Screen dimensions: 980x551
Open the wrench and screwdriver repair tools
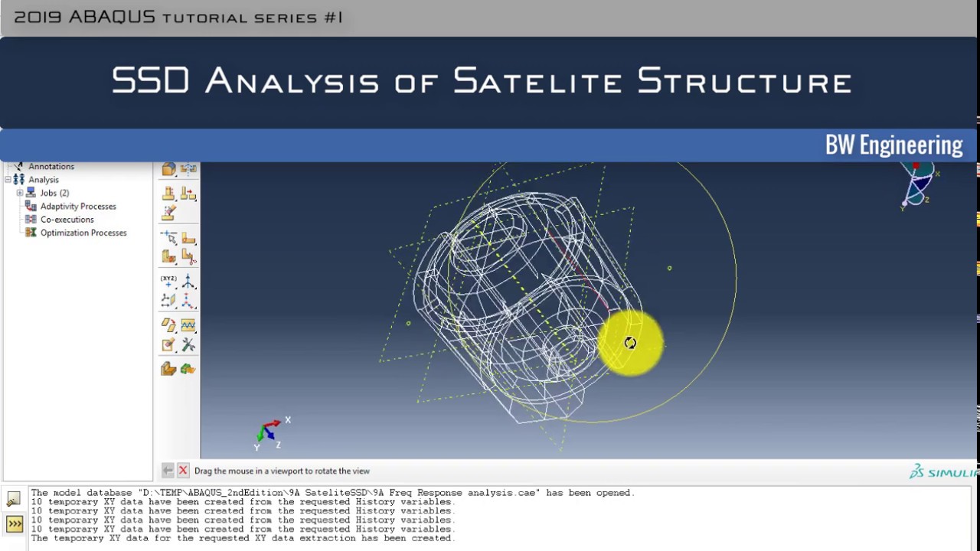coord(188,345)
